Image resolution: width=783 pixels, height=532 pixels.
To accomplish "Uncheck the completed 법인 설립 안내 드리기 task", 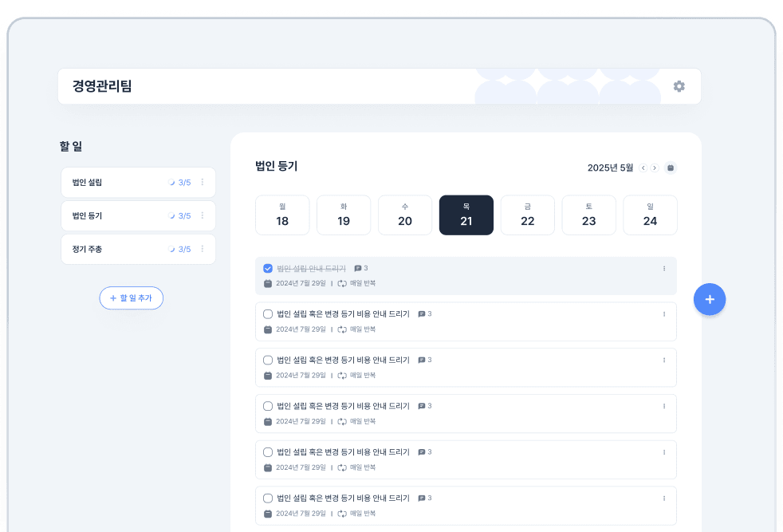I will tap(268, 268).
